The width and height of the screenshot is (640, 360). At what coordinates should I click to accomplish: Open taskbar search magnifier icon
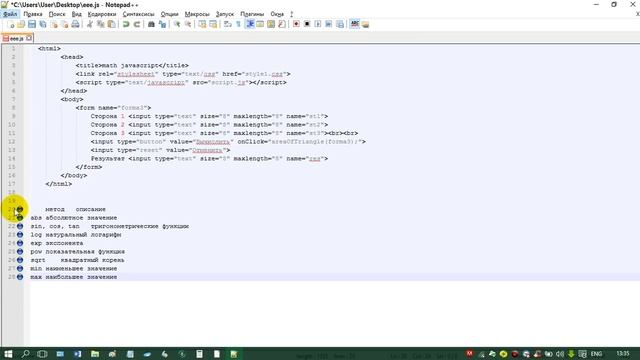pyautogui.click(x=25, y=354)
